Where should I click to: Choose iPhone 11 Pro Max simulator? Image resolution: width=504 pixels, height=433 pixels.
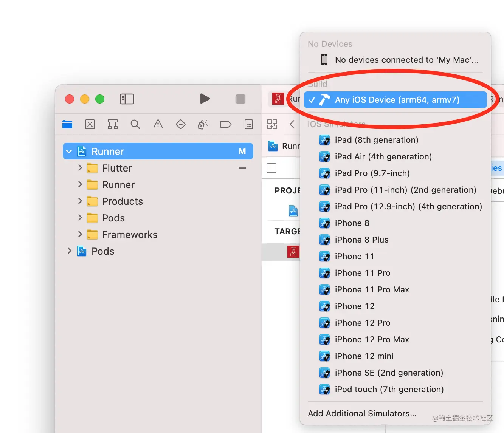tap(395, 289)
